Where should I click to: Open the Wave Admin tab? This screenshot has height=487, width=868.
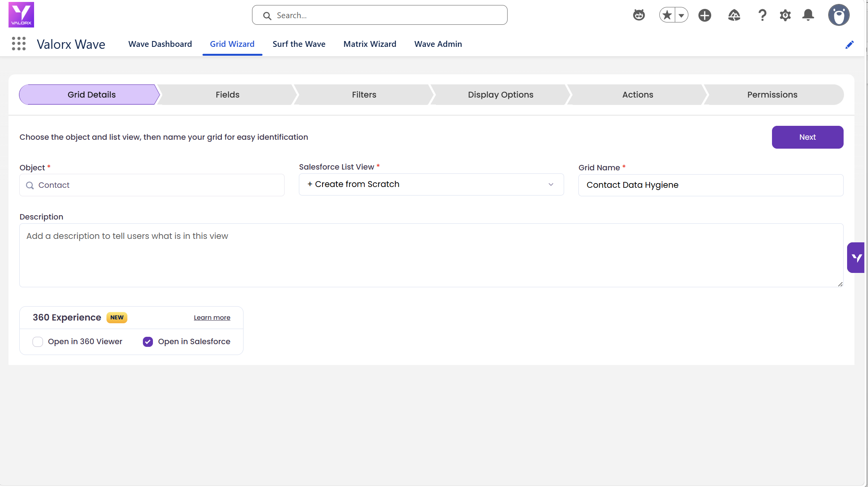[438, 44]
